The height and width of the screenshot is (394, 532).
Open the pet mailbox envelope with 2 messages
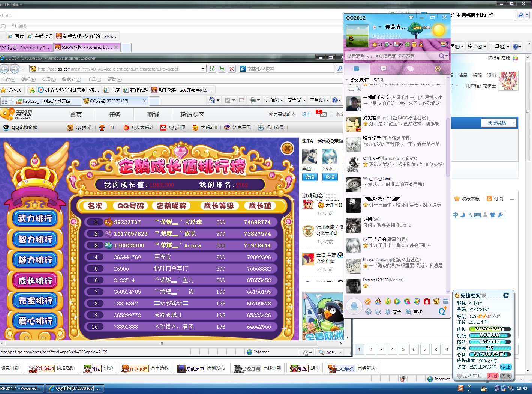click(323, 114)
